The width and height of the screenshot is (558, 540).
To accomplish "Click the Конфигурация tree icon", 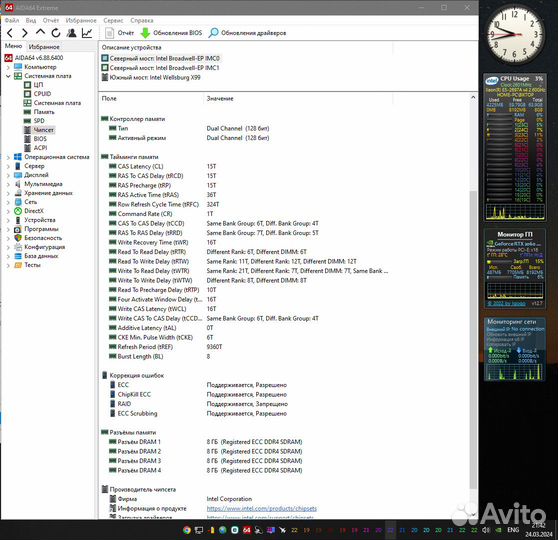I will (x=18, y=247).
